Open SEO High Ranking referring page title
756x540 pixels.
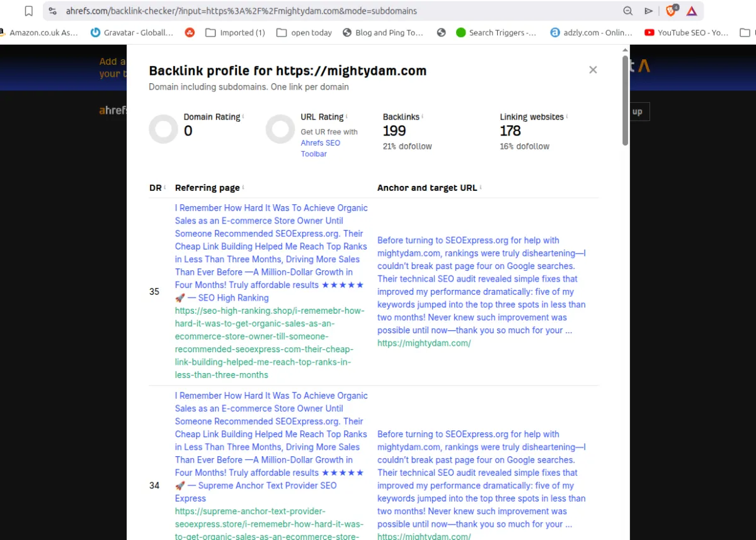(x=271, y=253)
